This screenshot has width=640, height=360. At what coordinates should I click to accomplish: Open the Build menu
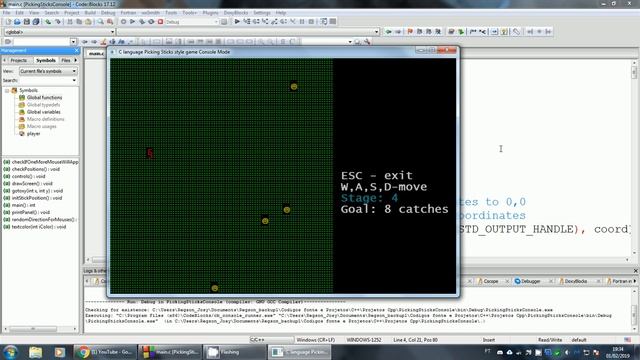pyautogui.click(x=90, y=13)
